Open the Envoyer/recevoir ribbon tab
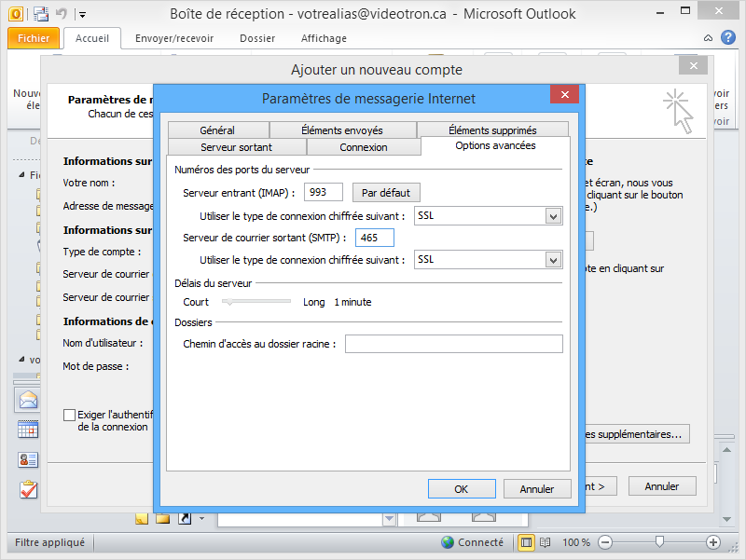The image size is (746, 560). click(174, 38)
